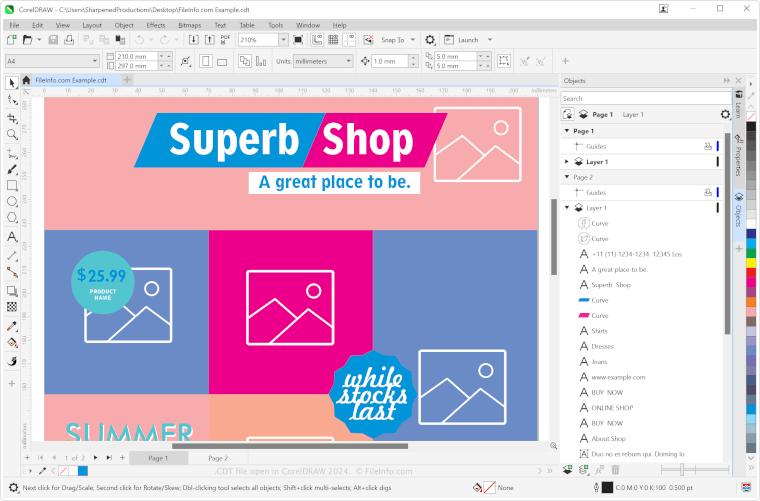Activate the Crop tool
Viewport: 760px width, 501px height.
12,117
